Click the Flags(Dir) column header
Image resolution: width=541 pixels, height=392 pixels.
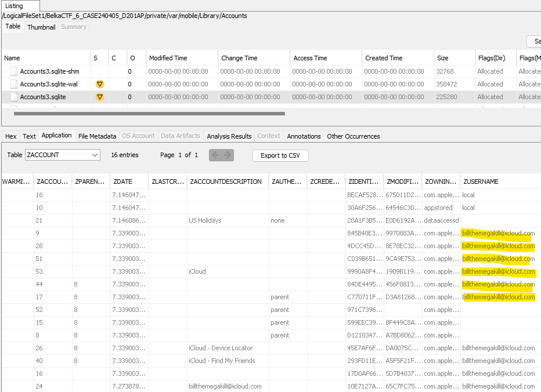pos(496,58)
